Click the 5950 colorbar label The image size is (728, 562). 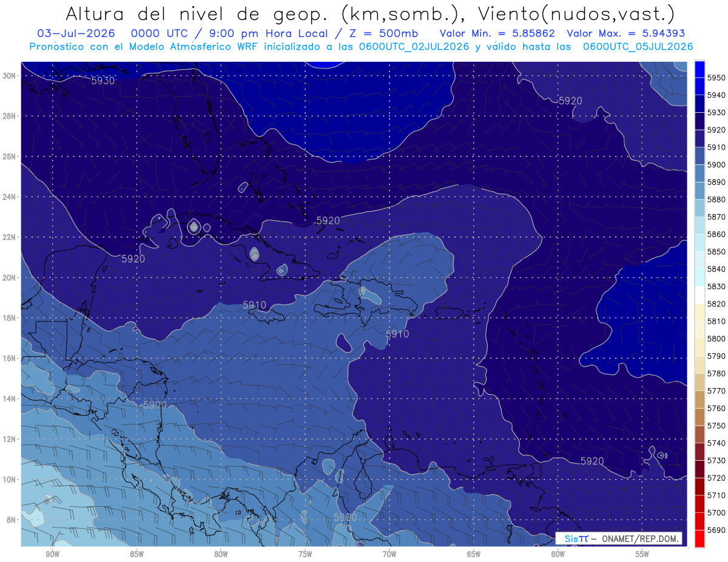click(x=716, y=78)
